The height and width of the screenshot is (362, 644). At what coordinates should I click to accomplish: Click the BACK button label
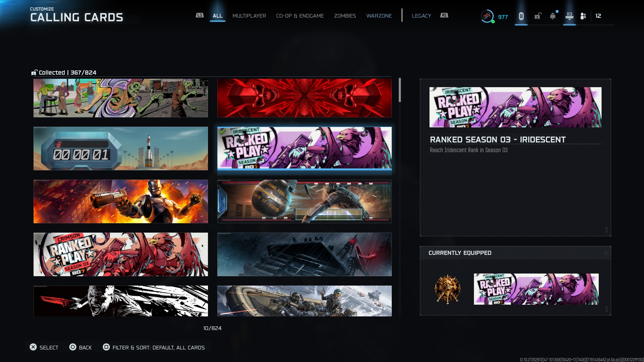(85, 348)
